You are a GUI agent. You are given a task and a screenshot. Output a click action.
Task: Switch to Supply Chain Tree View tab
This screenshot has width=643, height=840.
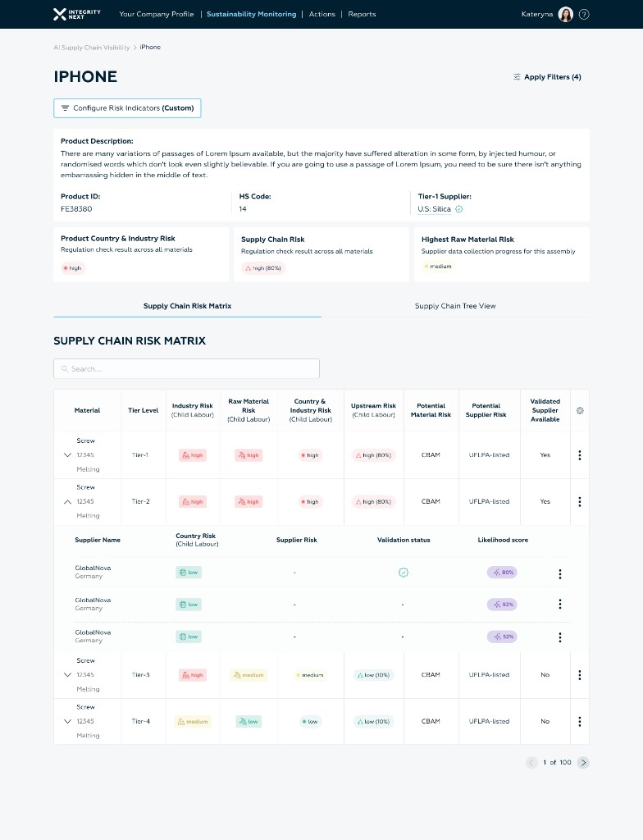click(x=455, y=306)
